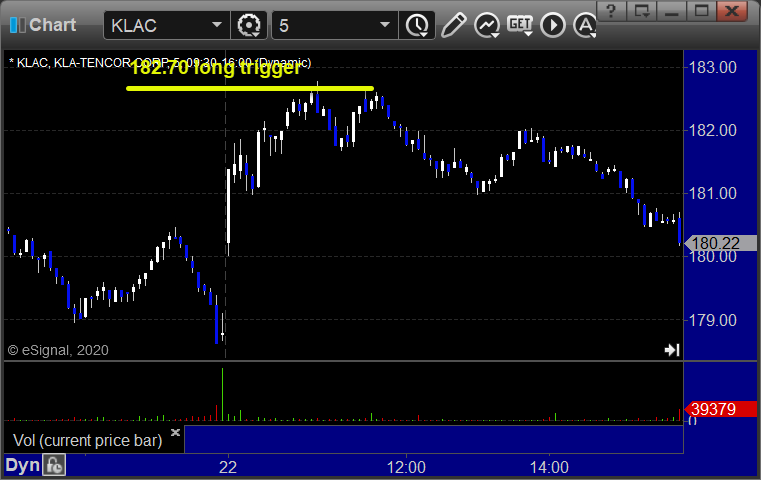Click the formula lock icon beside Dyn
Viewport: 761px width, 480px height.
[x=54, y=465]
